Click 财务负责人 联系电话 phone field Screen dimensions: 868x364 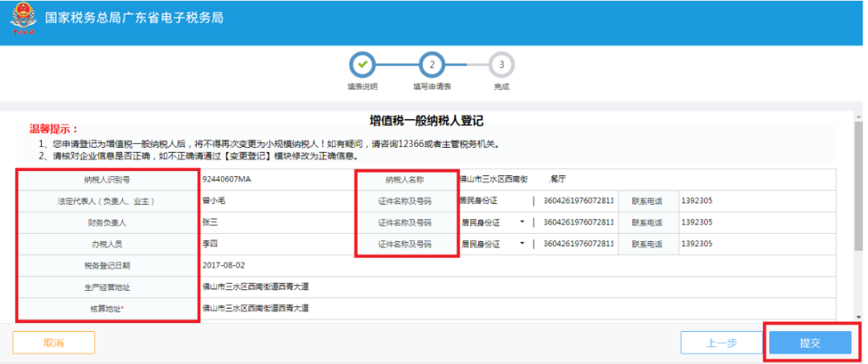coord(757,223)
